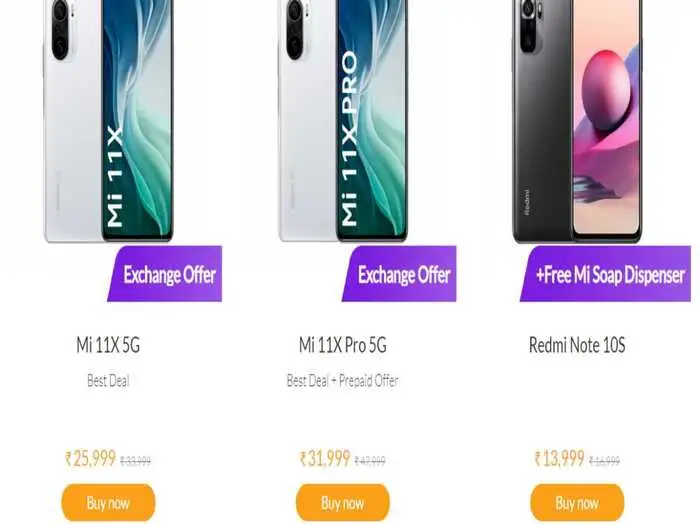Click Buy now under Redmi Note 10S

577,503
